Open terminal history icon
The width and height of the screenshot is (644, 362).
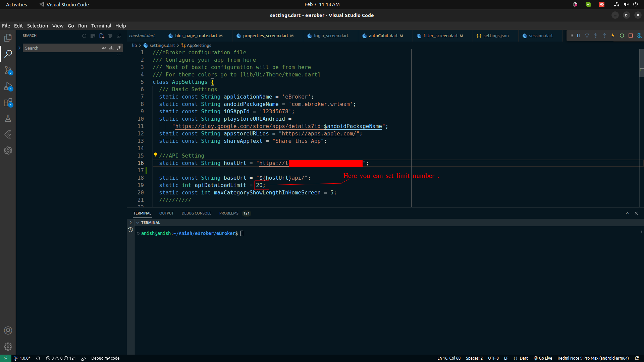[130, 230]
